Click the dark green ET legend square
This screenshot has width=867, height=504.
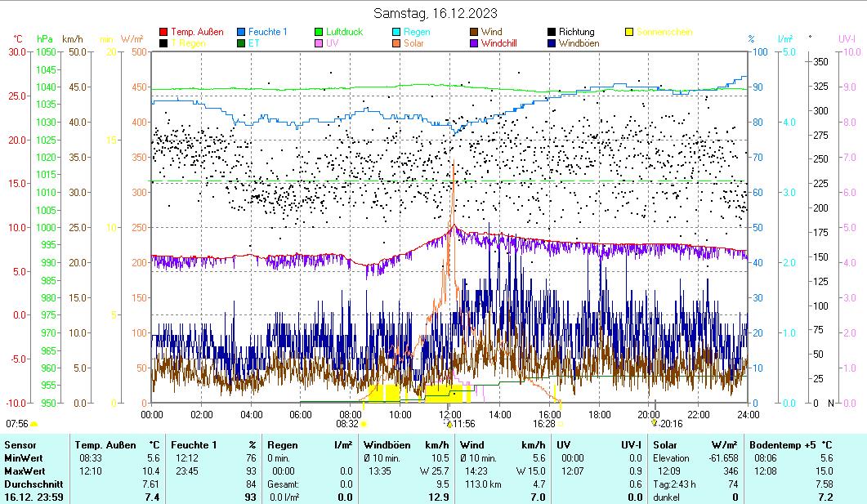(x=241, y=43)
